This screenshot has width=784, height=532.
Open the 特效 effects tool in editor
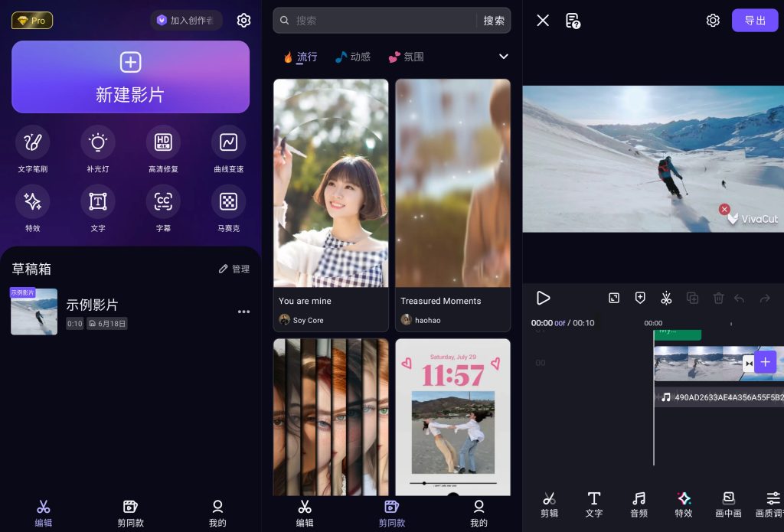(684, 504)
